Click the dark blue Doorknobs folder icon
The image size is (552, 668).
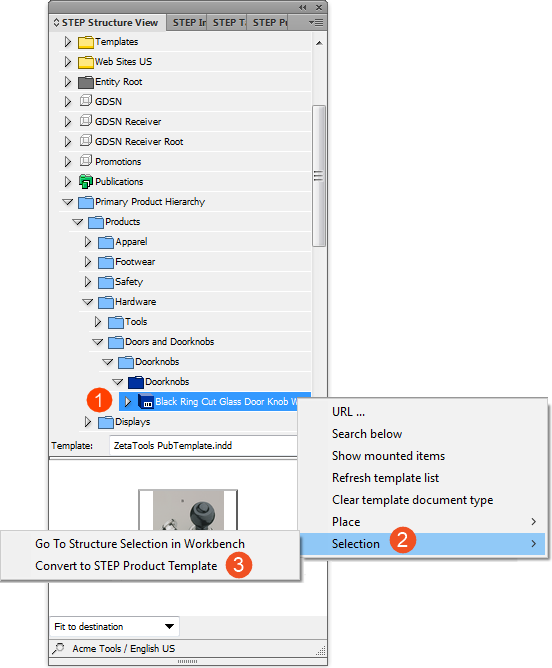pos(136,382)
